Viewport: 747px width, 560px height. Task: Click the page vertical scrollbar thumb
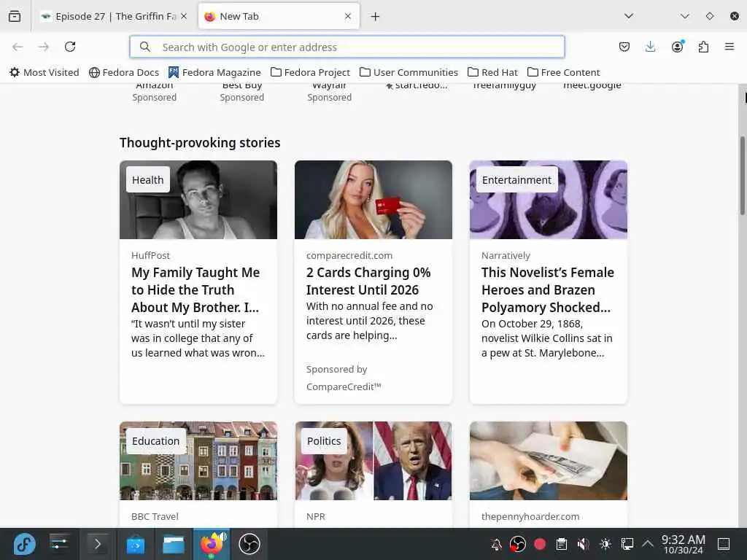[x=742, y=176]
